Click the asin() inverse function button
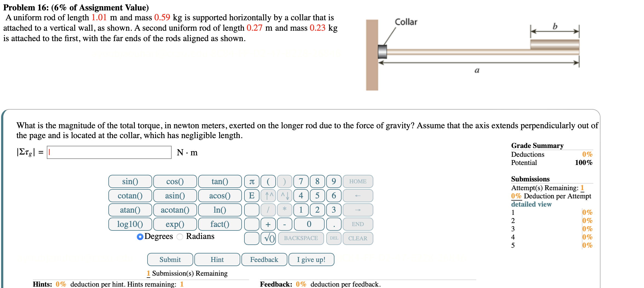The height and width of the screenshot is (288, 644). (175, 196)
